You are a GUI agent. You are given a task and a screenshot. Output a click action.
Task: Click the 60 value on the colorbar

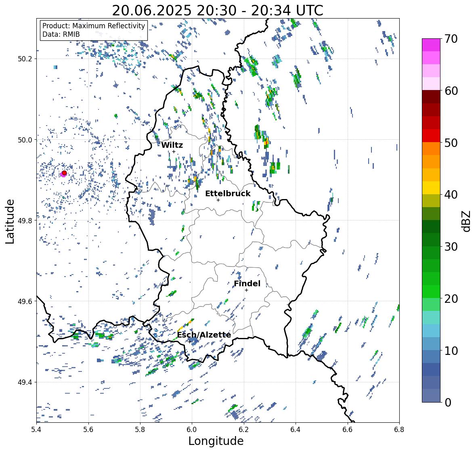click(x=451, y=91)
